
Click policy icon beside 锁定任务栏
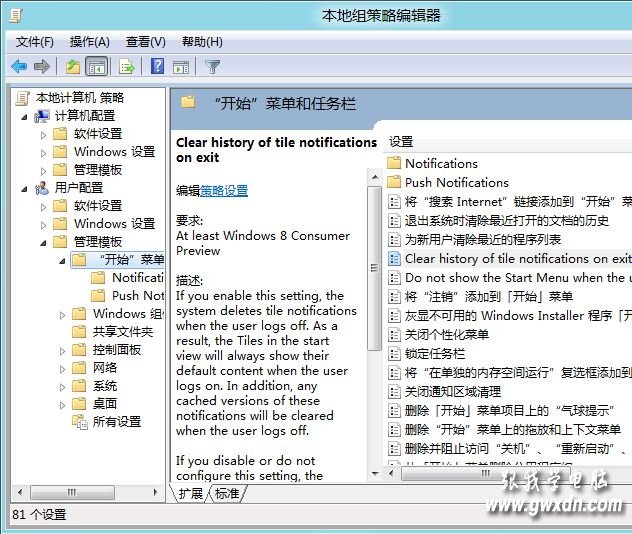click(x=394, y=354)
